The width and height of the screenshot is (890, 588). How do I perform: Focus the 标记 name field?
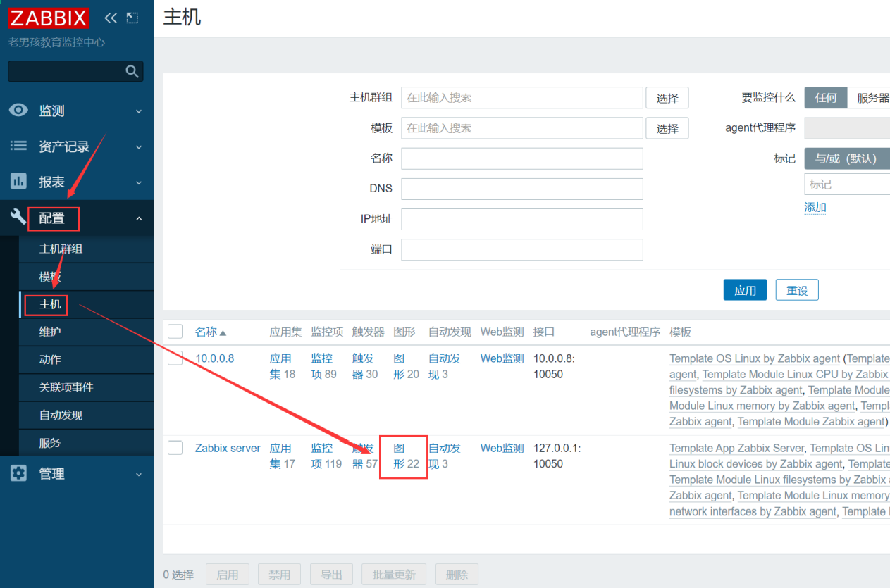[847, 184]
